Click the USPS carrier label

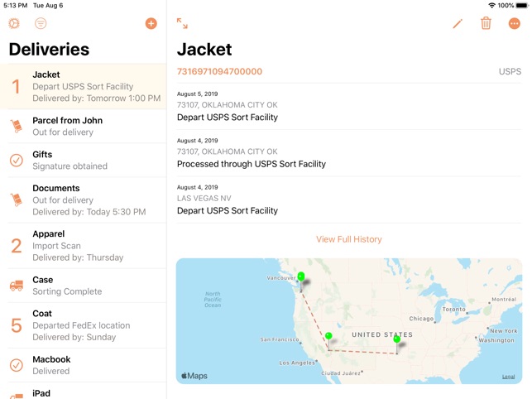pos(510,71)
